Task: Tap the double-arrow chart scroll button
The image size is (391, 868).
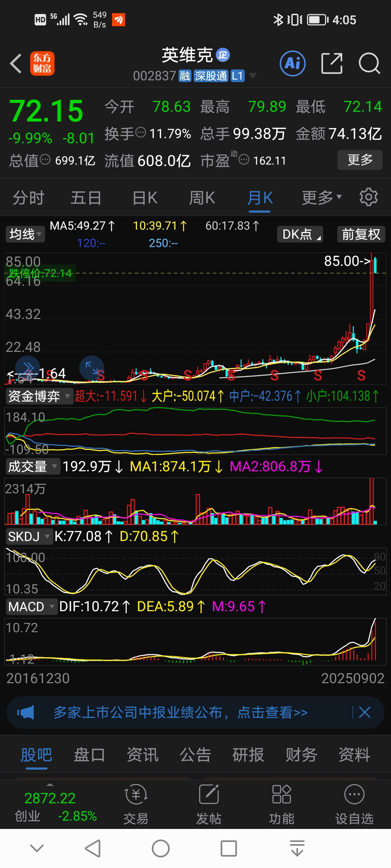Action: point(28,368)
